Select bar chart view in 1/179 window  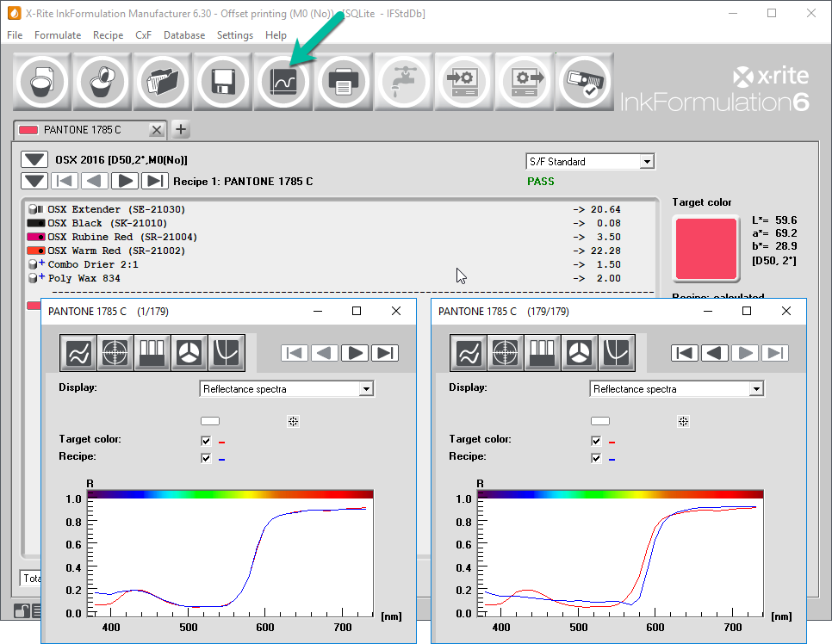(152, 353)
